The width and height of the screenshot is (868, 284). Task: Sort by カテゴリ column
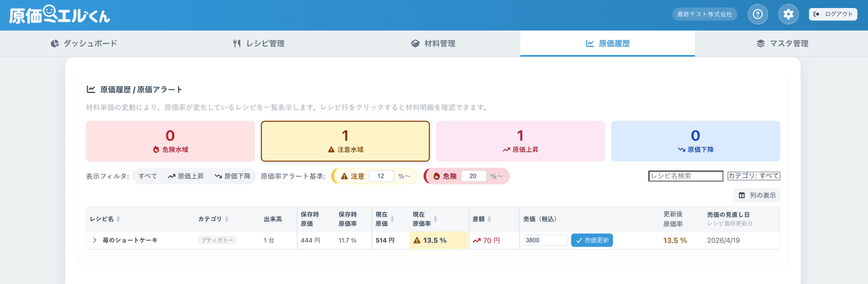pos(214,219)
